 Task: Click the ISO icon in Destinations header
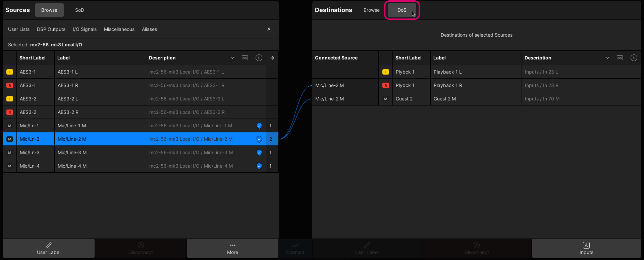[x=620, y=58]
